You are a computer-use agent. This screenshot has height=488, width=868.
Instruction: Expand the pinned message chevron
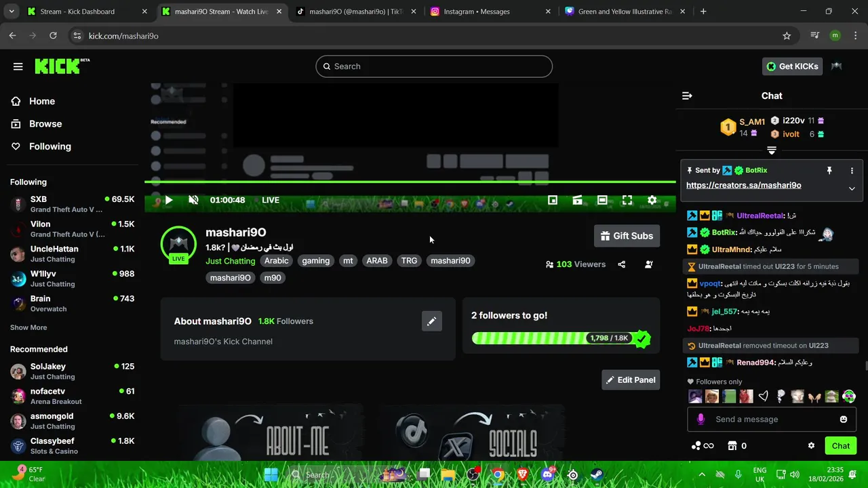[x=852, y=188]
